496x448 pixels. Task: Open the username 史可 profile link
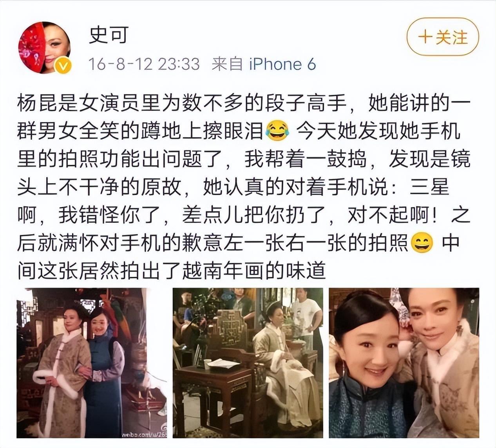tap(109, 35)
